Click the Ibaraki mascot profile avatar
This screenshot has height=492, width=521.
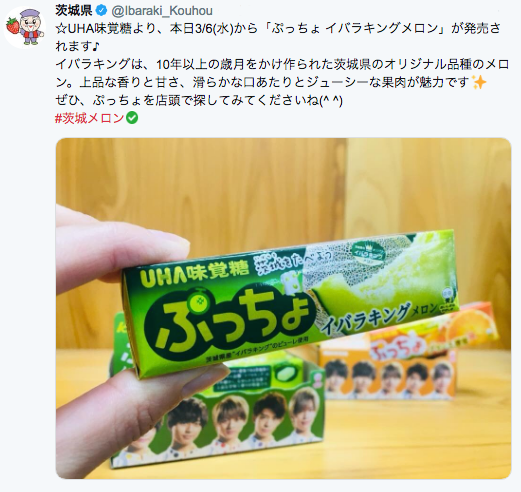25,27
